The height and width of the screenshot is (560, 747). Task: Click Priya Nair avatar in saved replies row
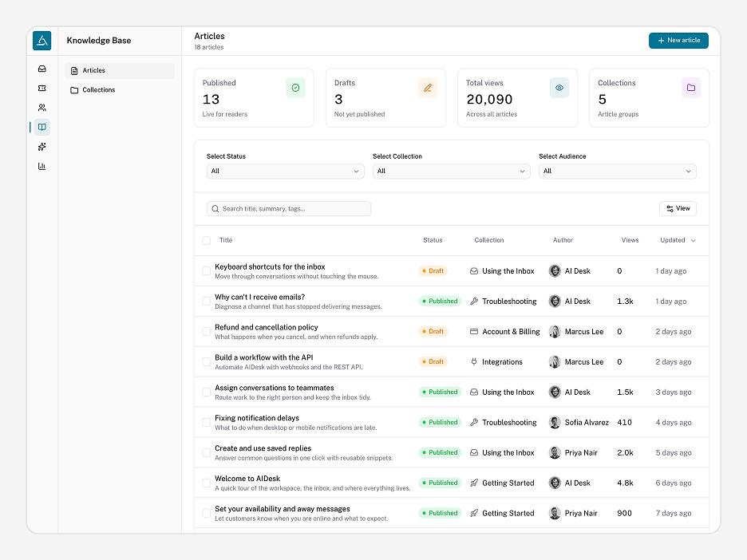[555, 452]
